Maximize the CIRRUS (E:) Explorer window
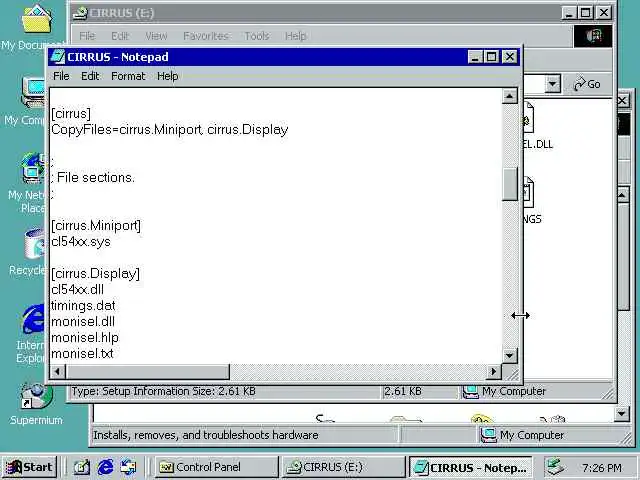This screenshot has width=640, height=480. (x=586, y=13)
